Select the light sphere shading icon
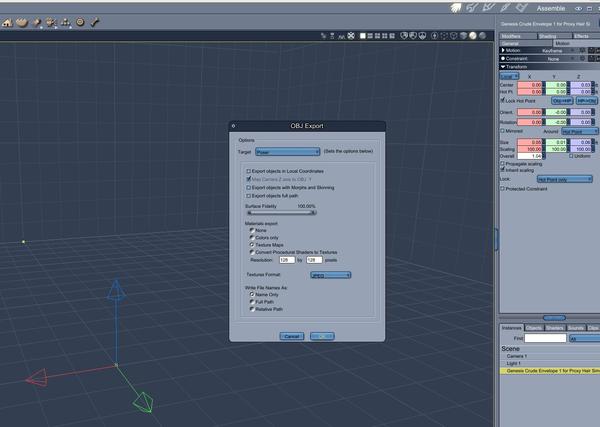Viewport: 600px width, 427px height. point(473,36)
